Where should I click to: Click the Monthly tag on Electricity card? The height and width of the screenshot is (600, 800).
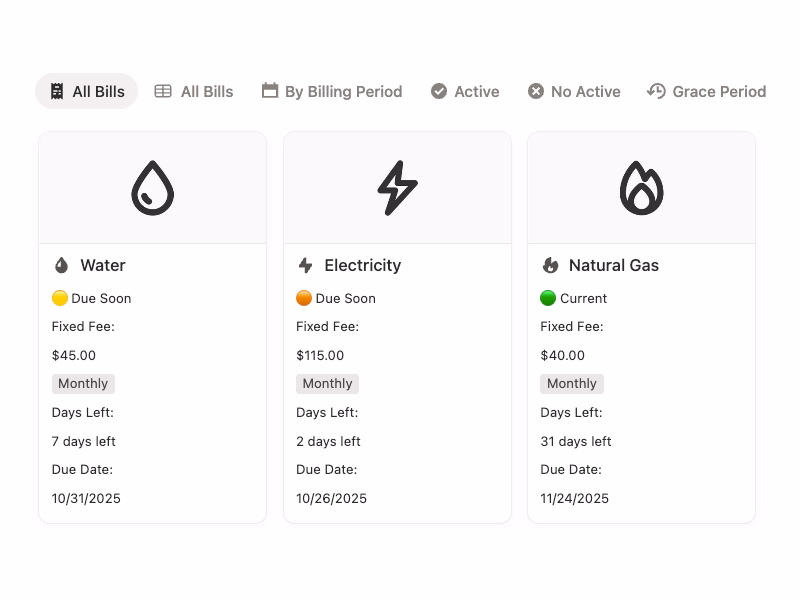tap(327, 384)
